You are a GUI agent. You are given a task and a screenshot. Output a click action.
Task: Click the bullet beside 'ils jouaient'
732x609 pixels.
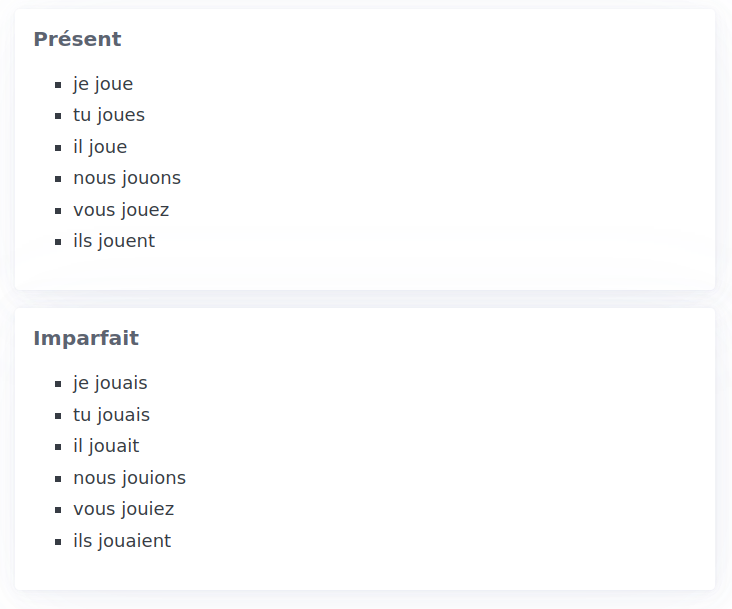pyautogui.click(x=58, y=542)
